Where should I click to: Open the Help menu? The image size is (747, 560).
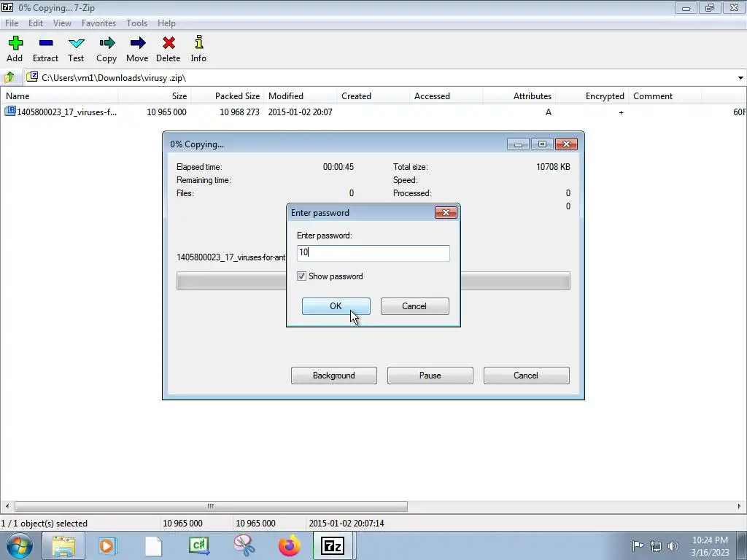pyautogui.click(x=166, y=23)
